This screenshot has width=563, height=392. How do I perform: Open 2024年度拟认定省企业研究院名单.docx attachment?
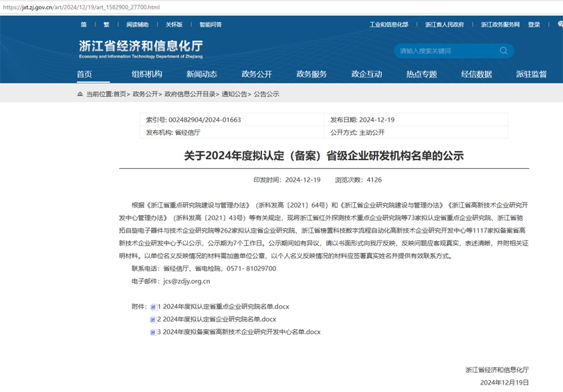[219, 319]
